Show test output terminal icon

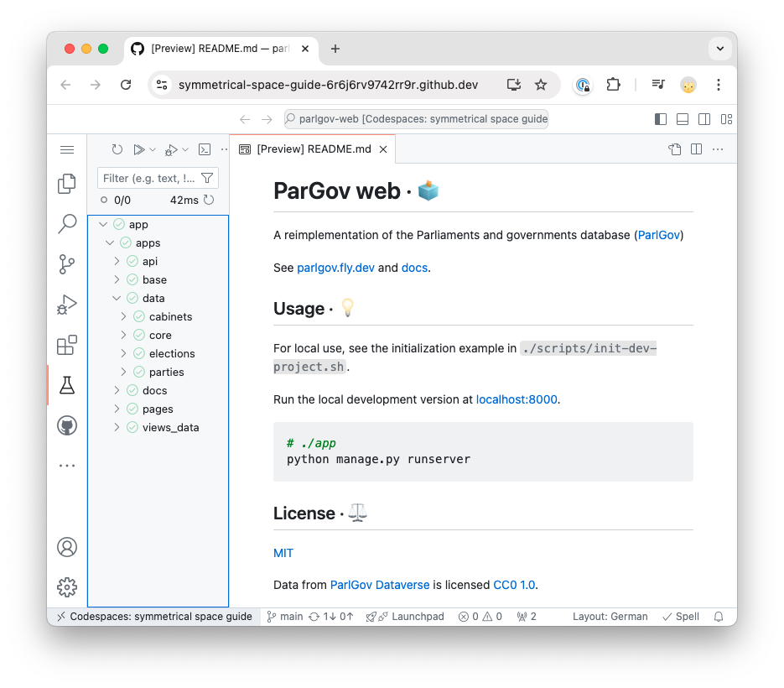click(x=205, y=149)
